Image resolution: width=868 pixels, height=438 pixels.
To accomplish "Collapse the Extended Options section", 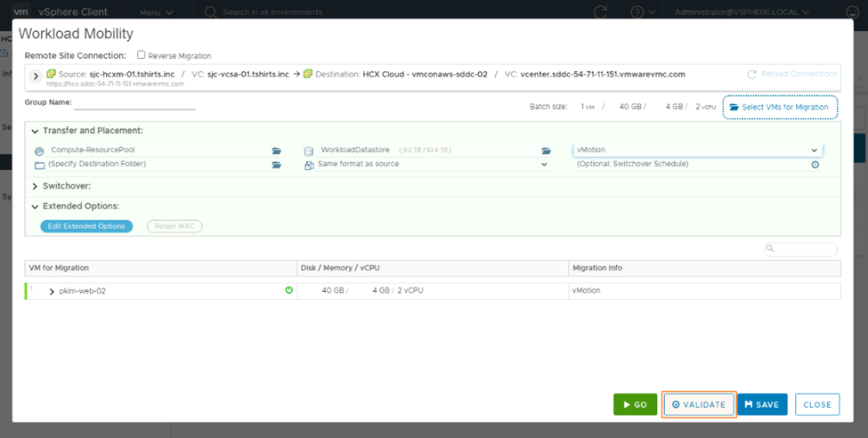I will 35,207.
